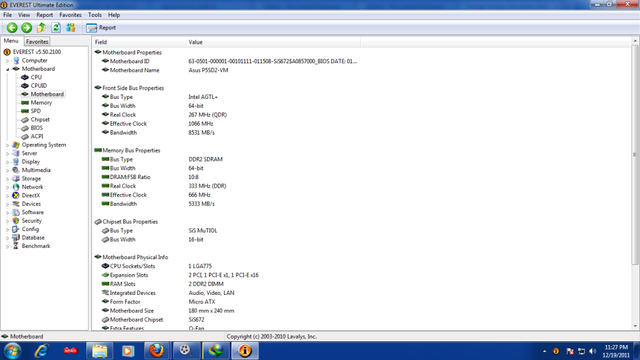Select the Motherboard sub-item under Motherboard
Viewport: 640px width, 360px height.
(x=47, y=94)
